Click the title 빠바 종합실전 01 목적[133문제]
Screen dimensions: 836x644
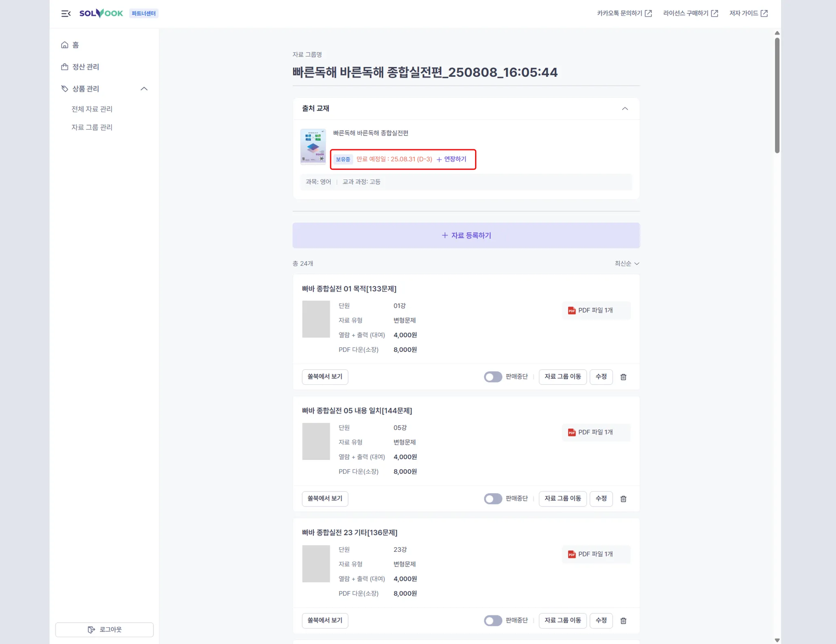point(349,289)
